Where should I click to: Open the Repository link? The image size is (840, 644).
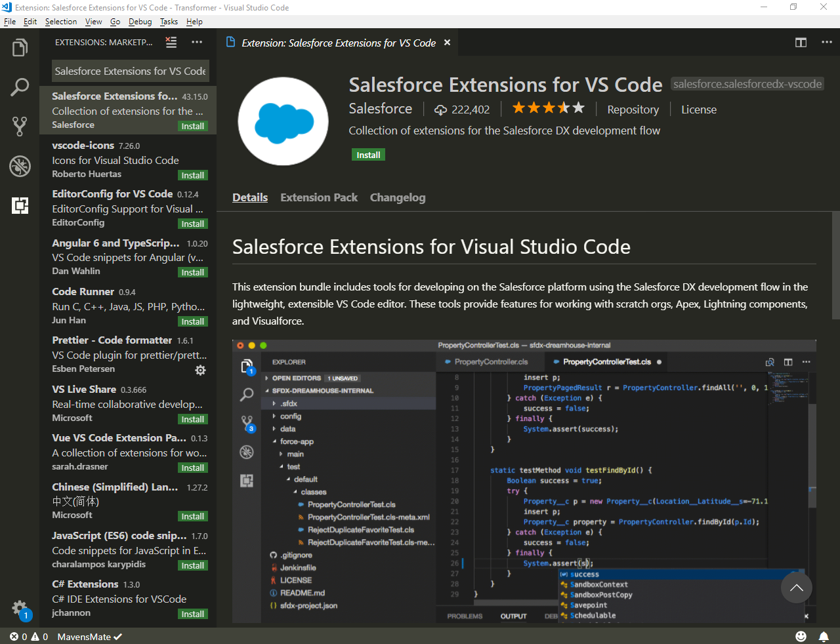pos(633,110)
